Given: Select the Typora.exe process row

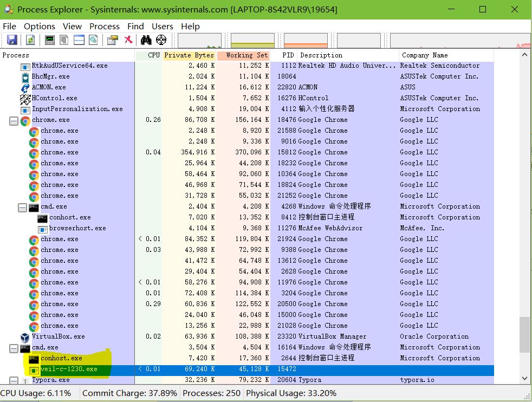Looking at the screenshot, I should point(247,380).
